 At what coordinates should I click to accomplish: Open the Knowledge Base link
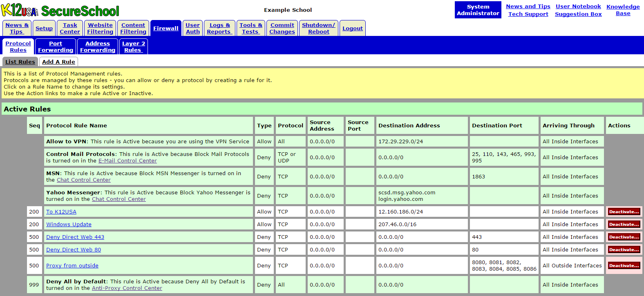pos(623,10)
